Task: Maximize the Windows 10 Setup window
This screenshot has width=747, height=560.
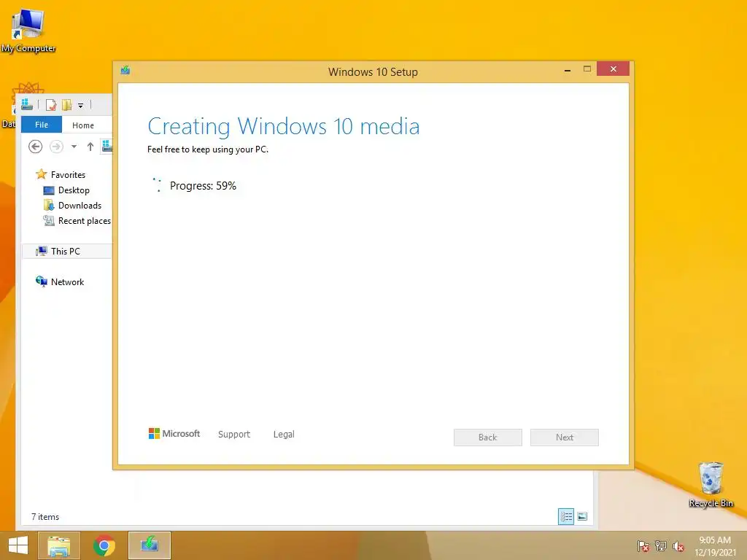Action: 587,69
